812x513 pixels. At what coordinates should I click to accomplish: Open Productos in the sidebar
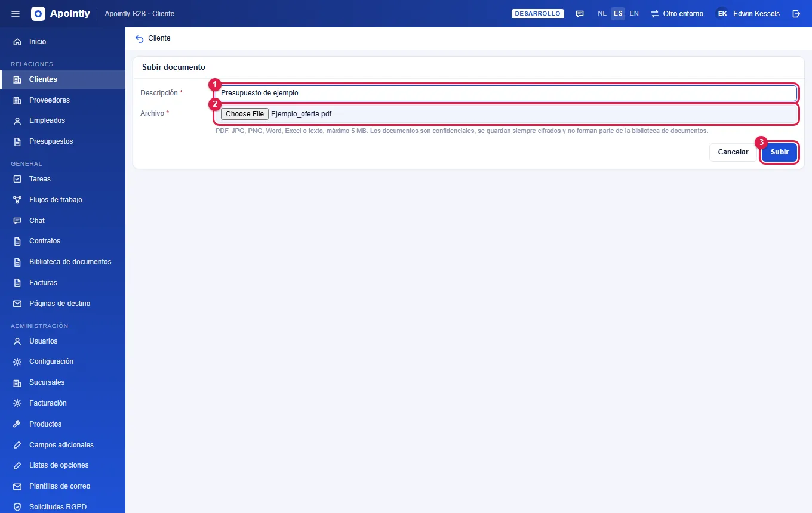coord(63,424)
